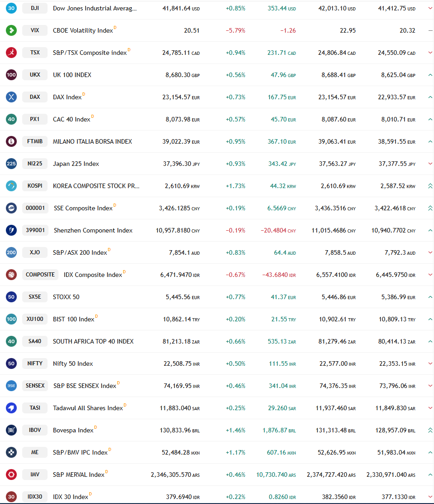This screenshot has width=434, height=504.
Task: Click the rating arrow in the XJO row
Action: tap(430, 252)
